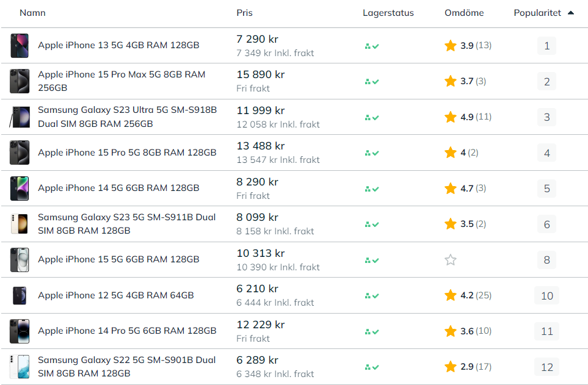Open Apple iPhone 12 5G 64GB listing

tap(116, 295)
